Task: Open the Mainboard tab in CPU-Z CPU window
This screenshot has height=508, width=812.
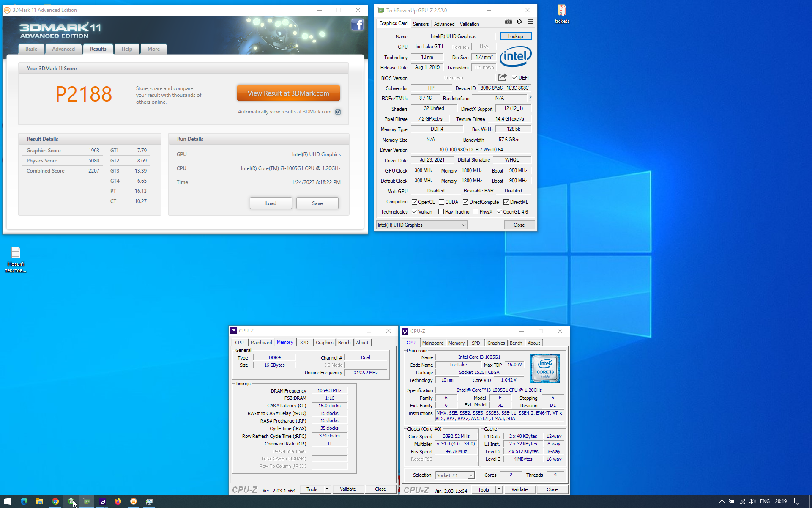Action: (433, 343)
